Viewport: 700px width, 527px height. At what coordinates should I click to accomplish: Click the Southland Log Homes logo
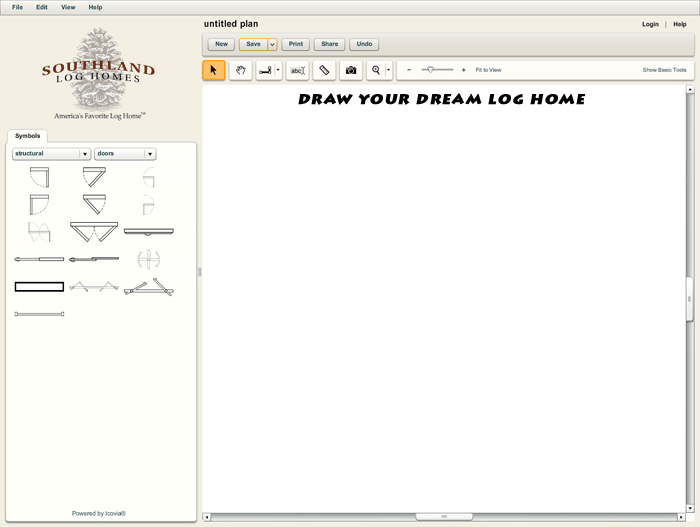point(99,74)
